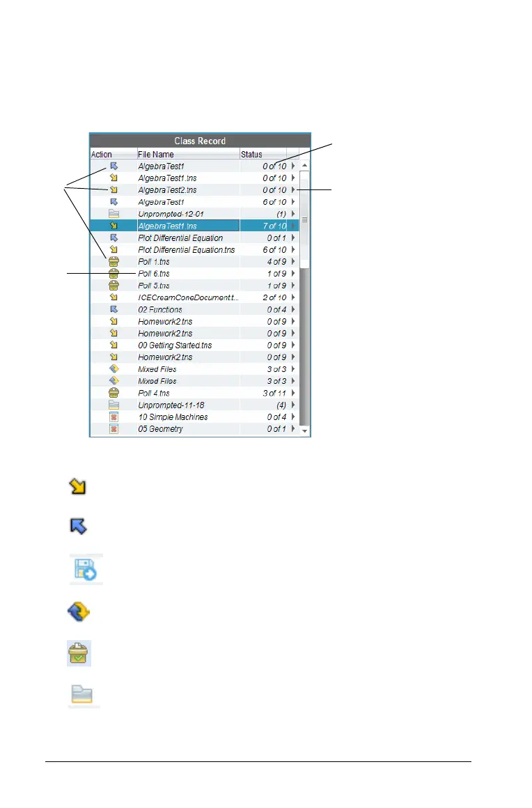Click the poll icon beside Poll 6.tns
532x808 pixels.
click(x=114, y=274)
